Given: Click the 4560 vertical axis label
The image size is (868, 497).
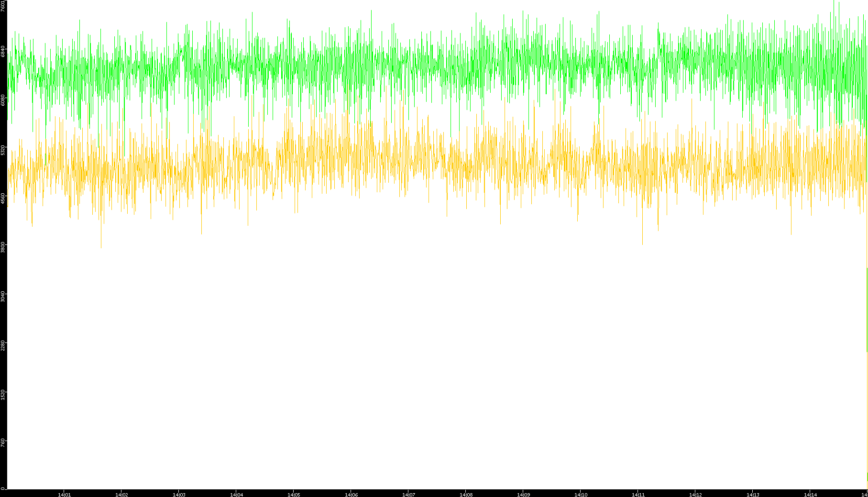Looking at the screenshot, I should point(3,199).
